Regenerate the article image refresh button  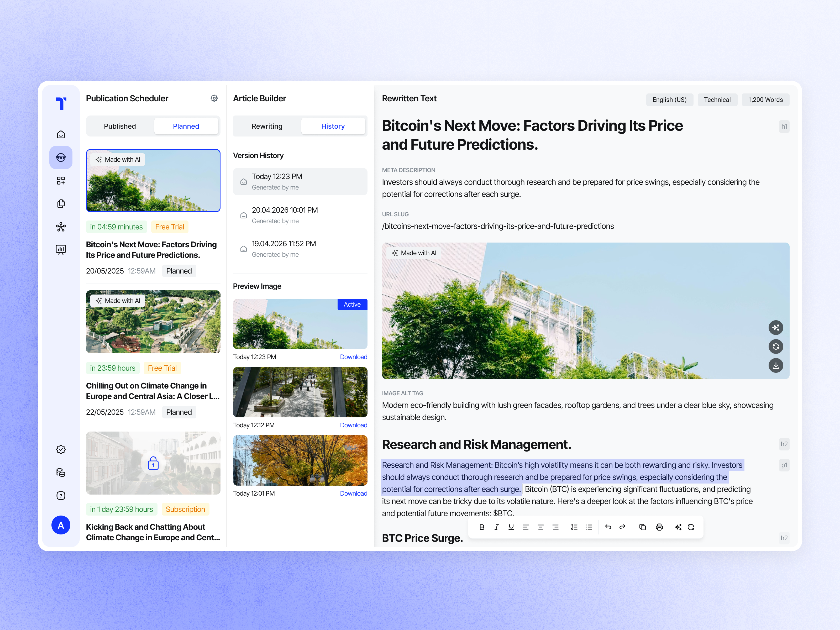[776, 346]
